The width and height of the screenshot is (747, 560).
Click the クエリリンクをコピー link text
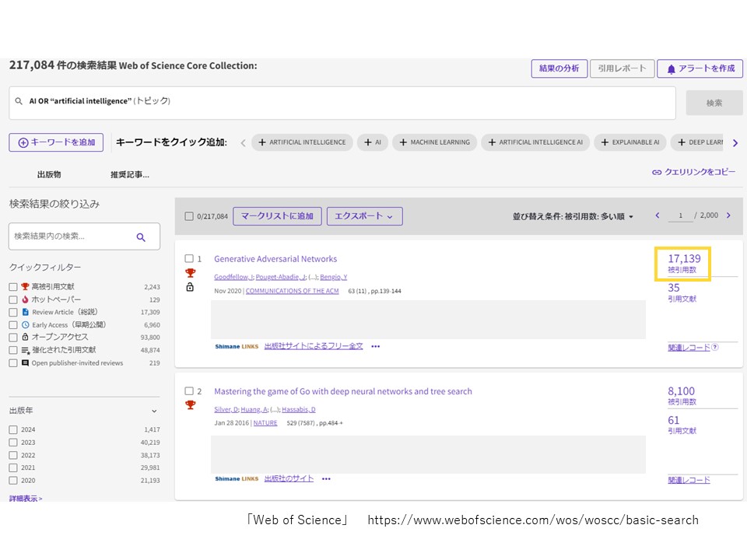pyautogui.click(x=700, y=172)
